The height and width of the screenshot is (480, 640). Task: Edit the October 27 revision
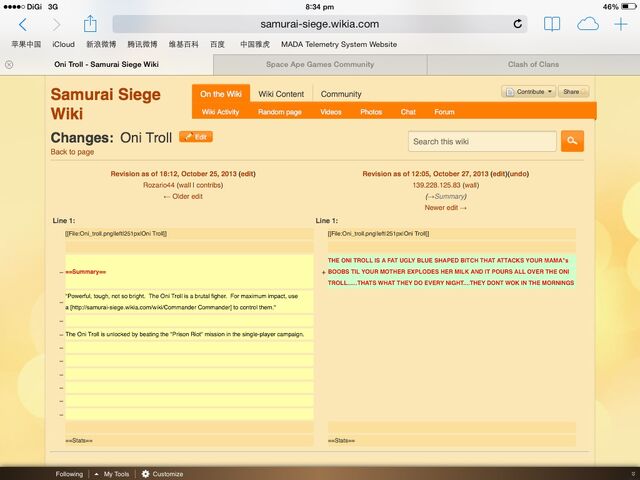[498, 173]
